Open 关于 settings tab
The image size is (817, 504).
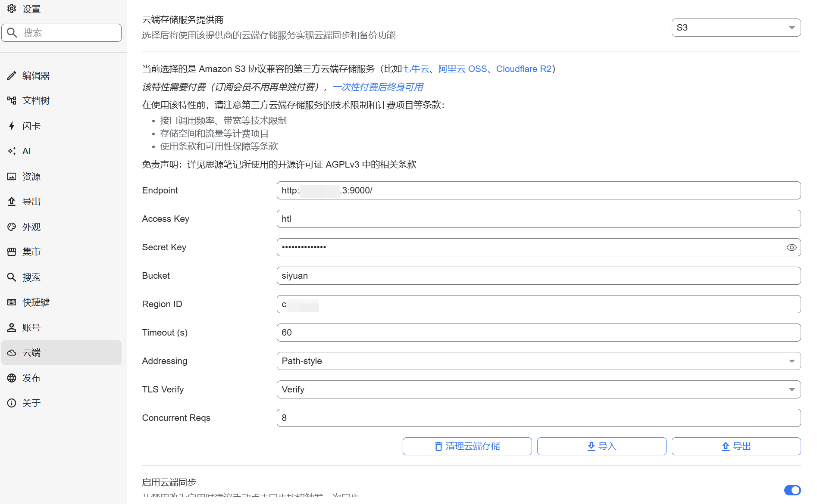62,403
